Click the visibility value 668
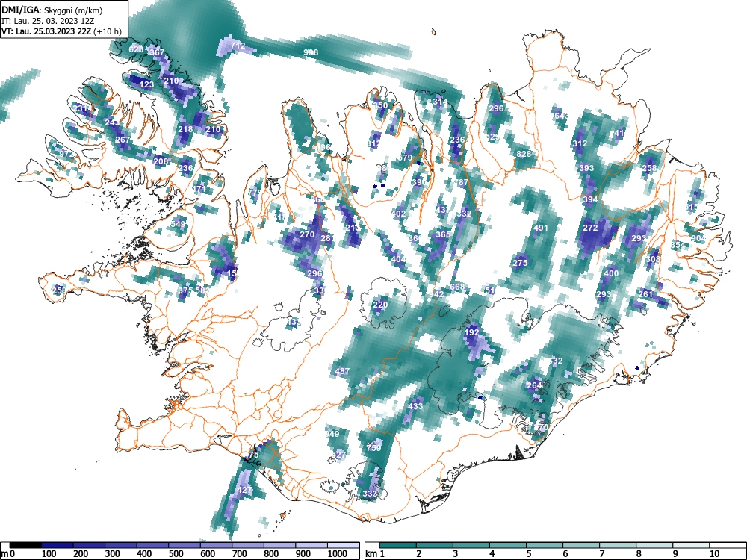Screen dimensions: 747x560 point(457,287)
